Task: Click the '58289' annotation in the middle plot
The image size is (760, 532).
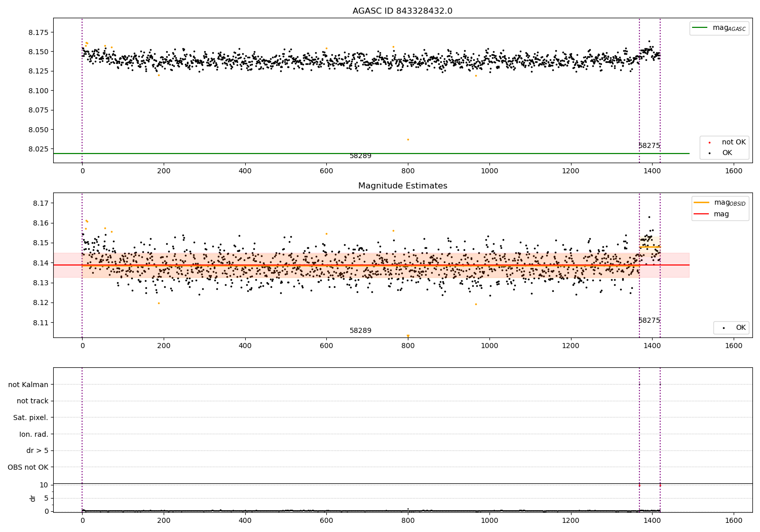Action: pyautogui.click(x=360, y=331)
